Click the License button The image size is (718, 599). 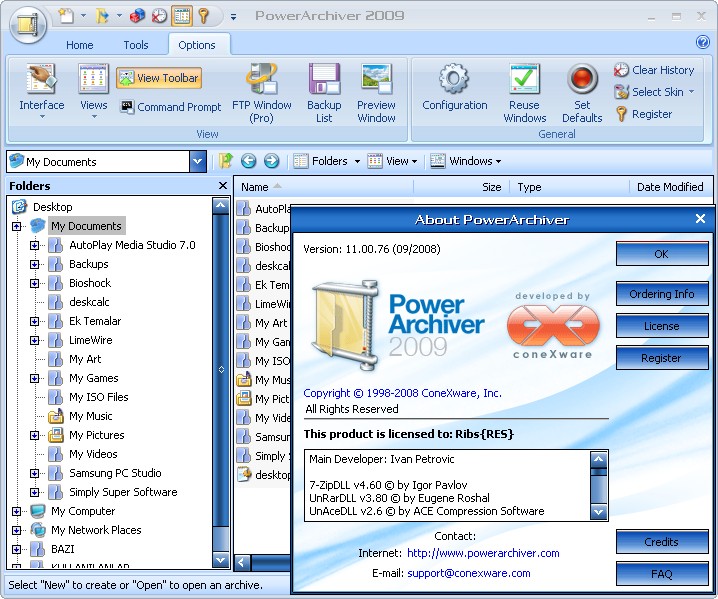pyautogui.click(x=662, y=326)
